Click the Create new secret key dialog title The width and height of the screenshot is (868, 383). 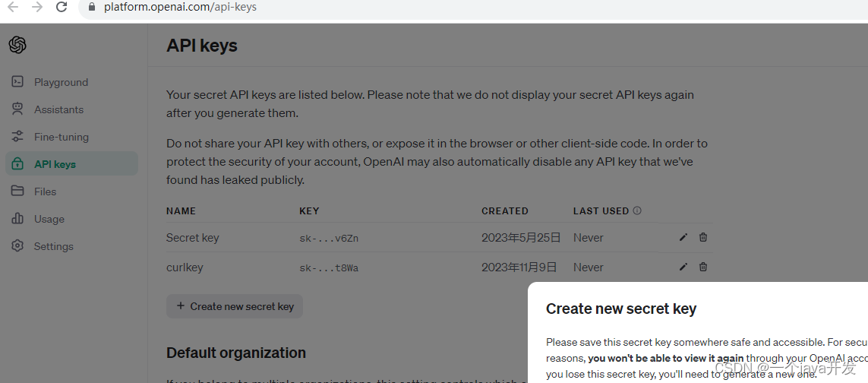point(621,309)
